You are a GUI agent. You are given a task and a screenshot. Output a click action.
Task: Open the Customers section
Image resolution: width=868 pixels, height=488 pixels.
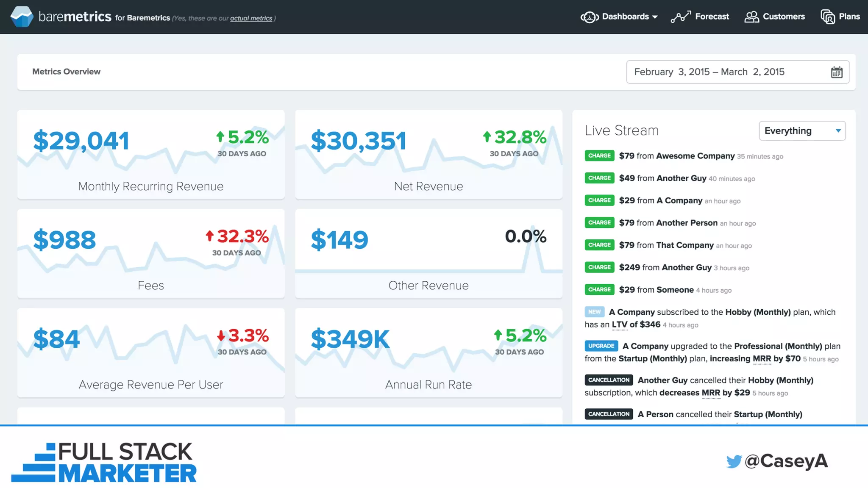pyautogui.click(x=784, y=17)
